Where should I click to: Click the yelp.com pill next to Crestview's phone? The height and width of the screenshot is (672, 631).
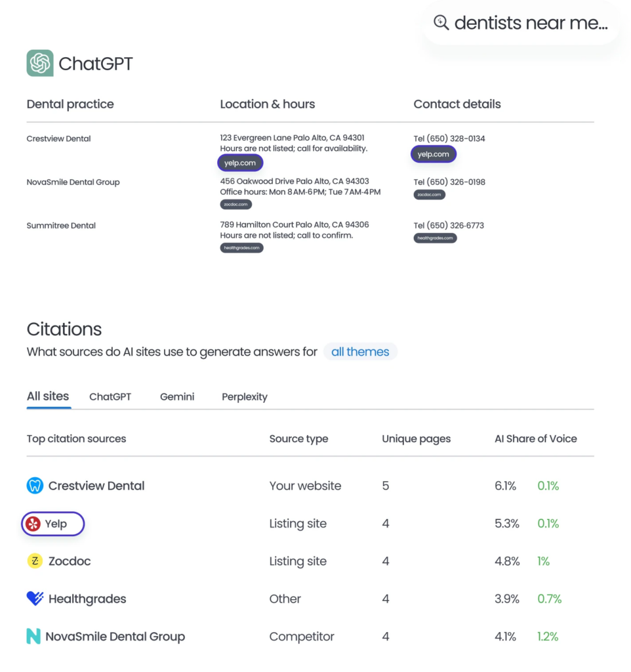click(x=433, y=154)
